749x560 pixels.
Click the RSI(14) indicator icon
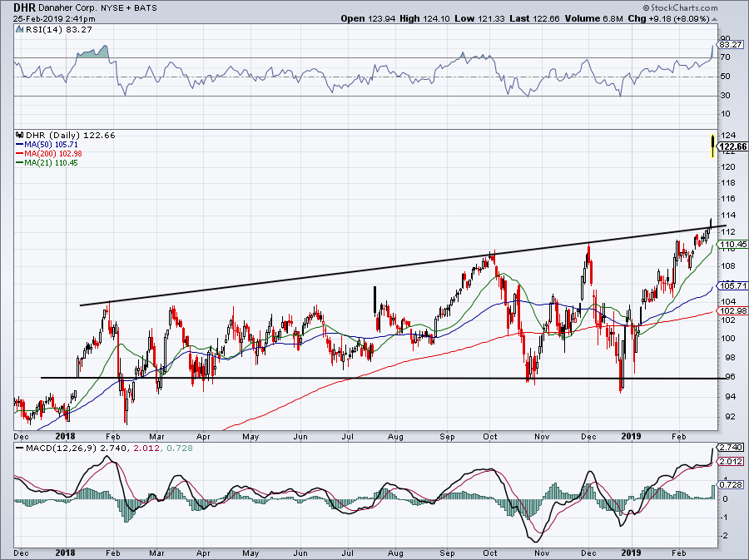(x=19, y=30)
